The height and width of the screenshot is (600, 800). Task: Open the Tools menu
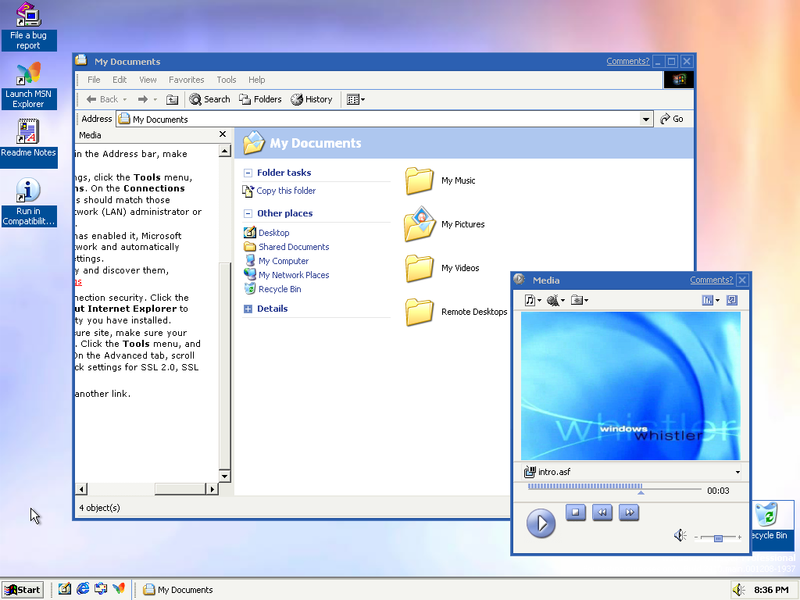pyautogui.click(x=226, y=79)
